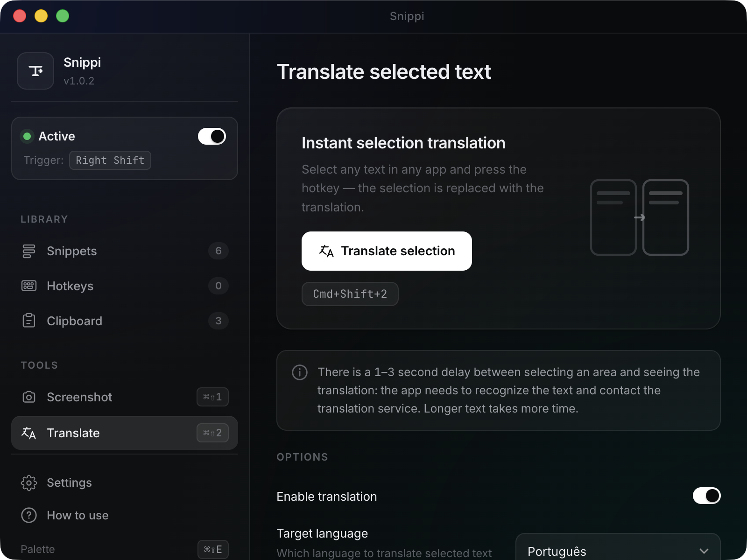Disable the Enable translation switch
This screenshot has width=747, height=560.
[707, 496]
